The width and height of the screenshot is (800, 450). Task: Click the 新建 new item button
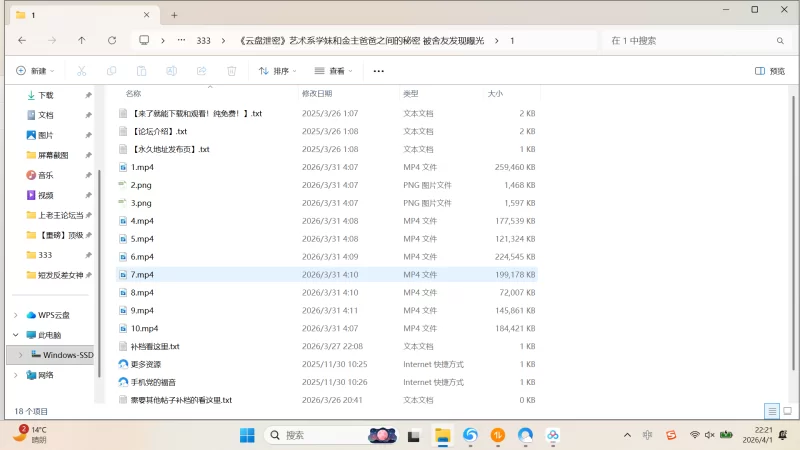(x=35, y=71)
